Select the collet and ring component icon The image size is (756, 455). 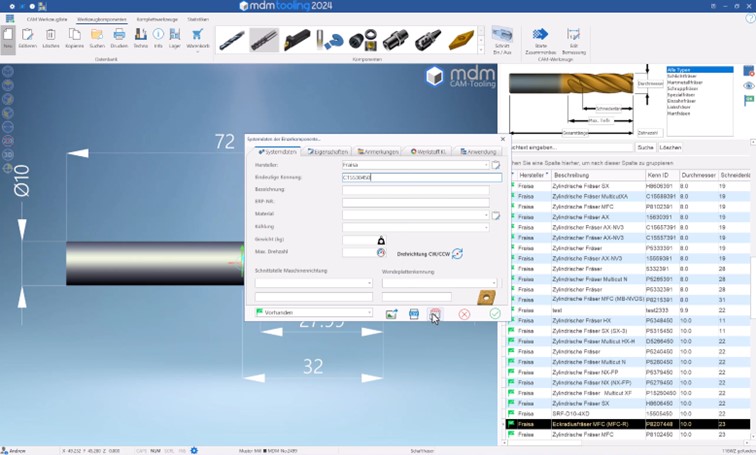(363, 40)
